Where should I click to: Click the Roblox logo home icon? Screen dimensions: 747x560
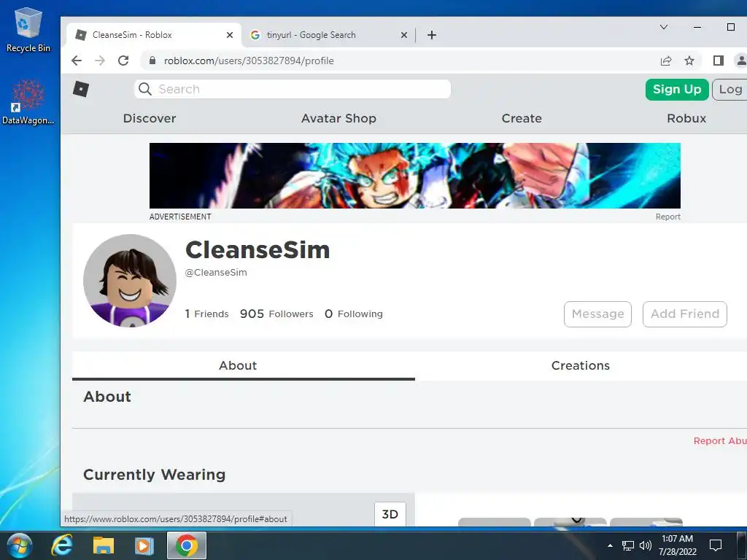click(x=80, y=89)
